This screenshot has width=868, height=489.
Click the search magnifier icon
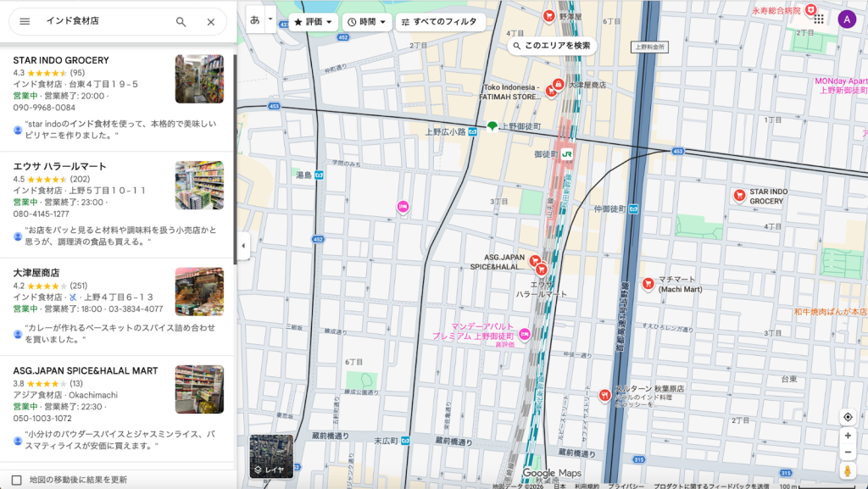click(x=181, y=22)
